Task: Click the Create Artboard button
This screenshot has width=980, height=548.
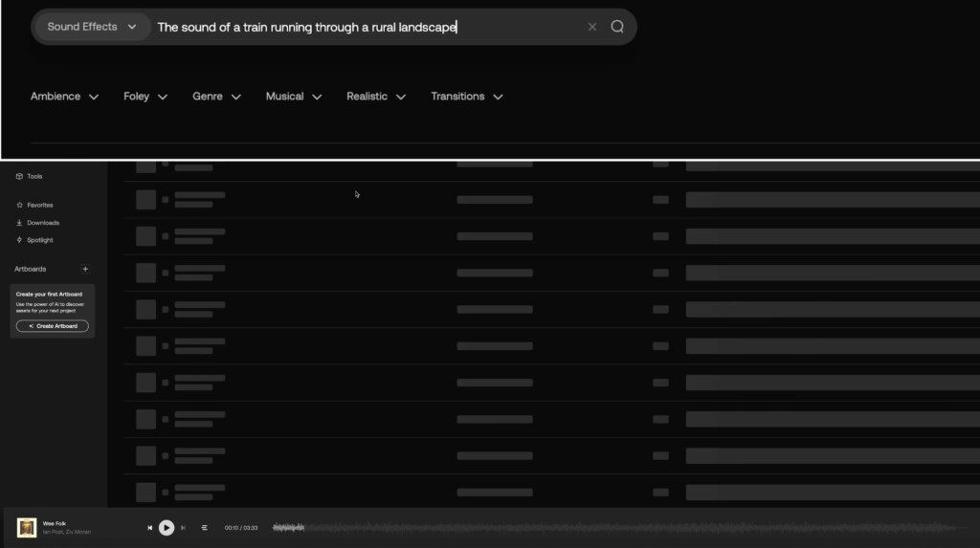Action: point(53,326)
